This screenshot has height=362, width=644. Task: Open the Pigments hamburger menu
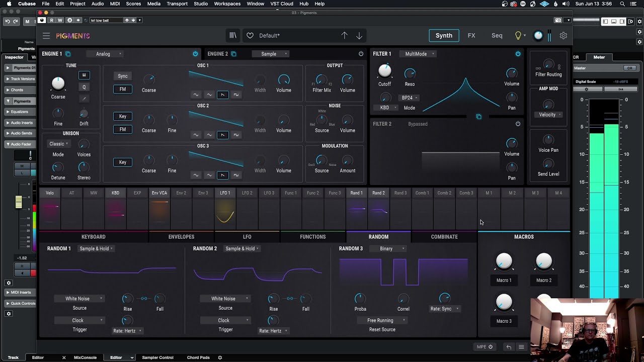pyautogui.click(x=46, y=36)
